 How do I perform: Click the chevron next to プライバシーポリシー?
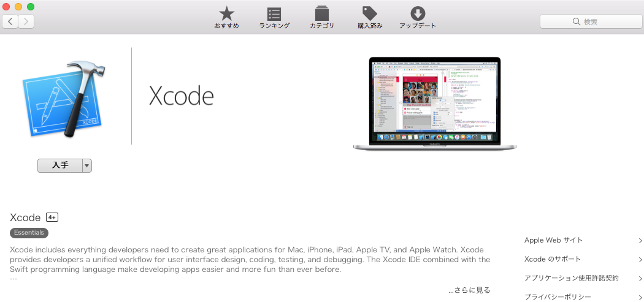point(640,298)
